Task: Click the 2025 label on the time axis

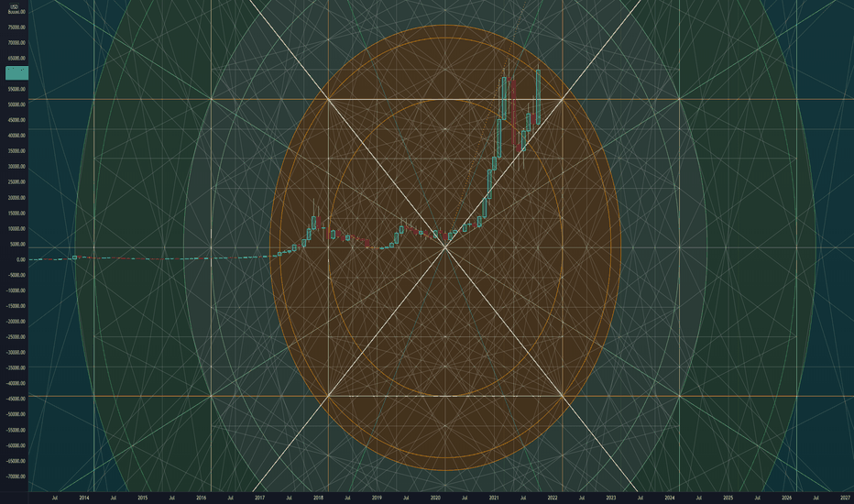Action: (728, 498)
